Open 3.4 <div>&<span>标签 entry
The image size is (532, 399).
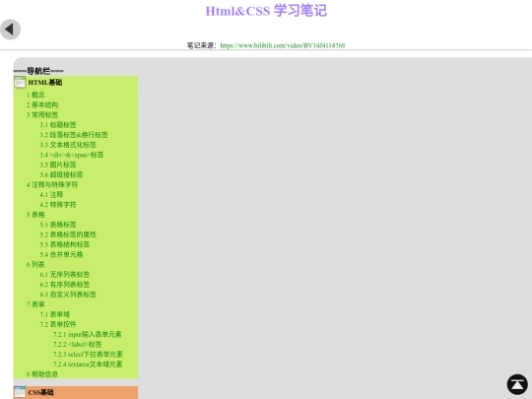tap(72, 155)
